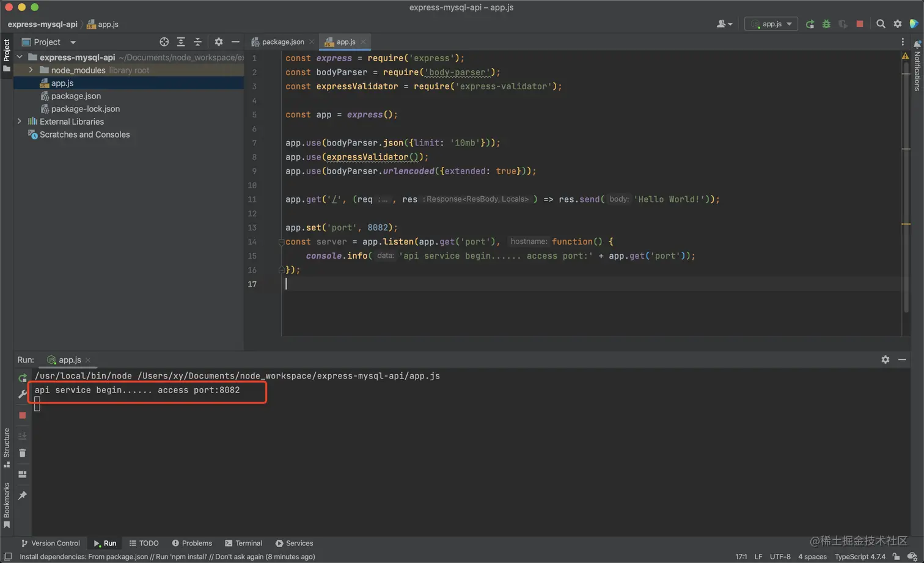
Task: Click the Debug bug icon in toolbar
Action: tap(826, 24)
